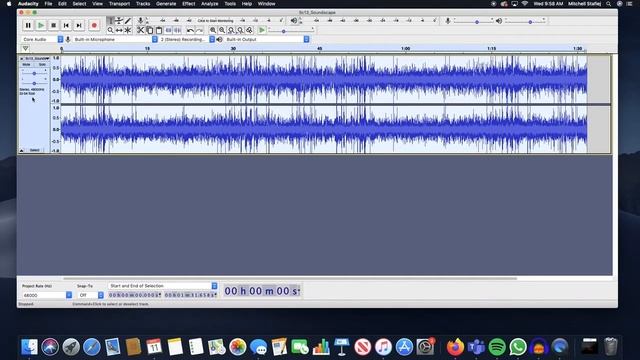Select the Draw (pencil) tool
640x360 pixels.
[128, 20]
